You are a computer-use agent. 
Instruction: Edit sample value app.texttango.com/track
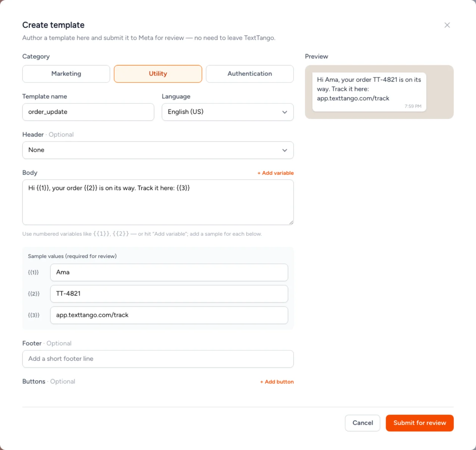tap(169, 315)
